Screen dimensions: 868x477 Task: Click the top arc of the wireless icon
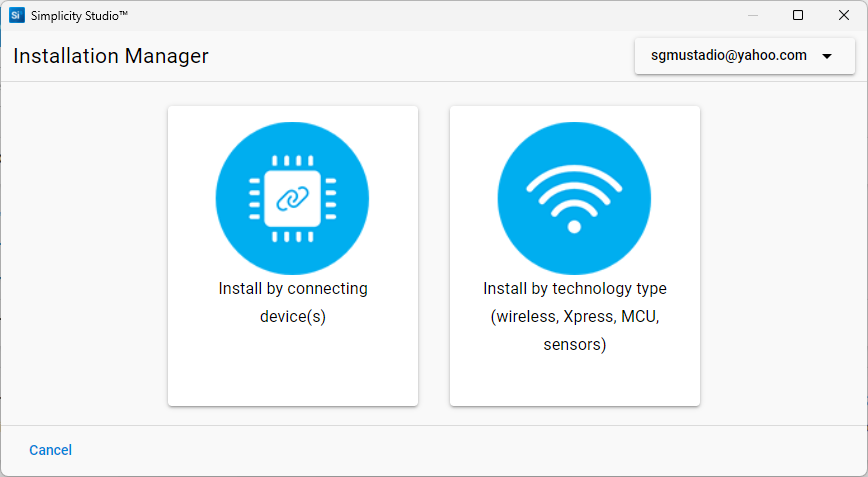pyautogui.click(x=574, y=171)
